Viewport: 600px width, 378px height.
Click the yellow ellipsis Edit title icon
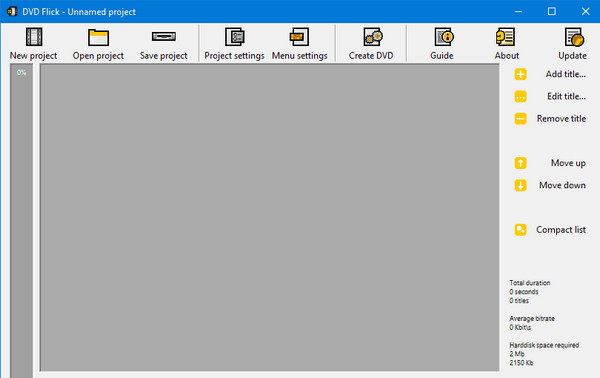520,96
